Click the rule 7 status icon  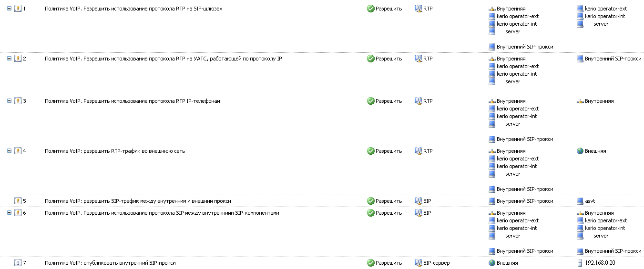point(18,263)
